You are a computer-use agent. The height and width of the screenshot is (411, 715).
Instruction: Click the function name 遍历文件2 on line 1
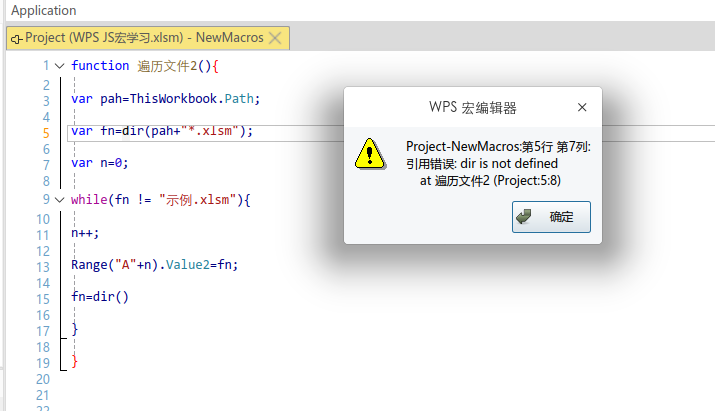pyautogui.click(x=167, y=66)
